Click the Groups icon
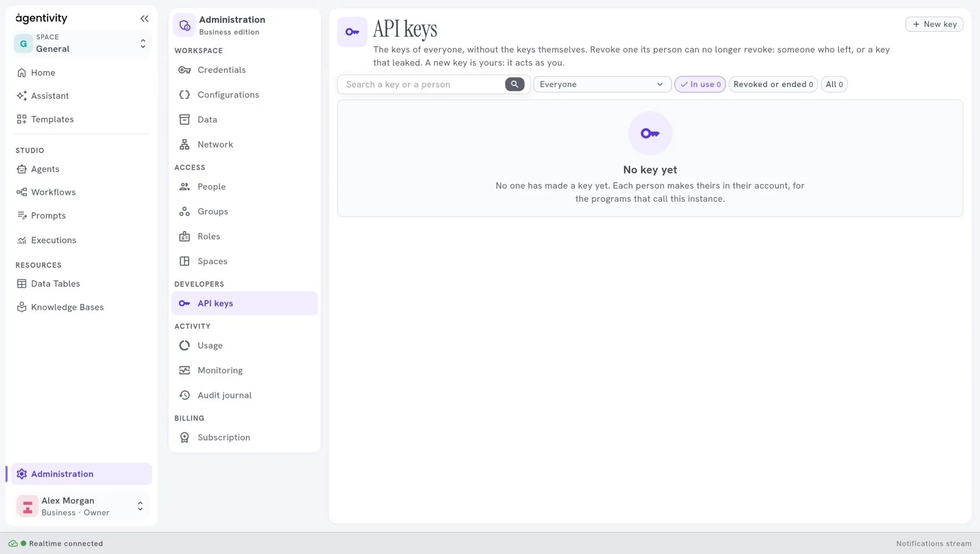980x554 pixels. [184, 211]
